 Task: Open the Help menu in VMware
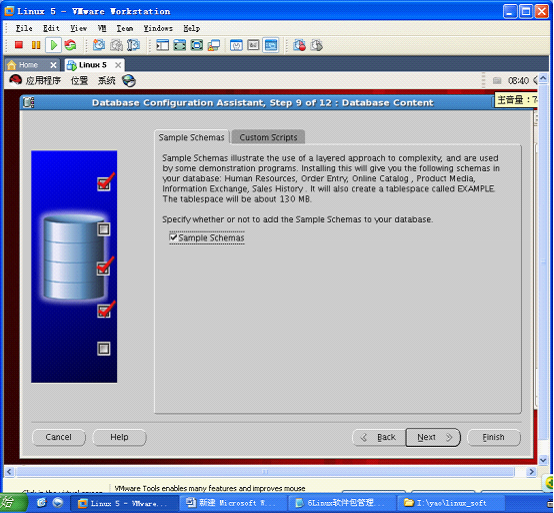click(x=191, y=28)
